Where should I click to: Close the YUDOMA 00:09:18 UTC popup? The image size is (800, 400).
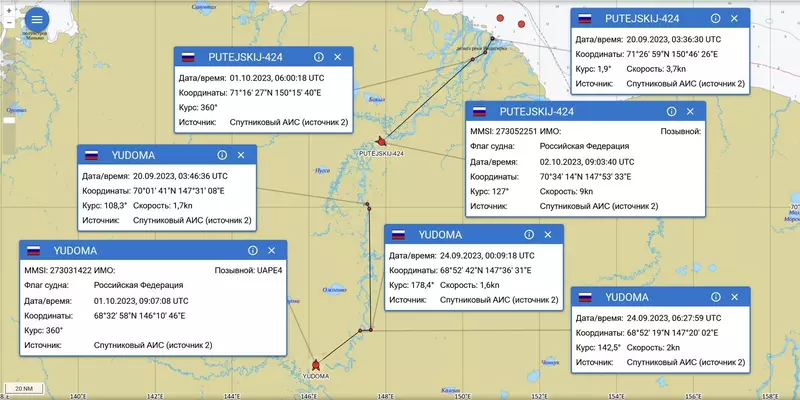click(548, 235)
